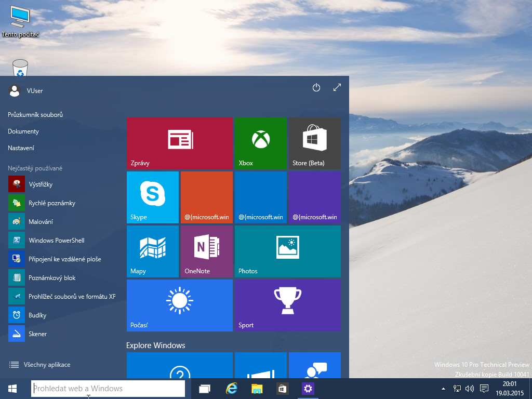
Task: Open the Mapy maps tile
Action: click(x=153, y=251)
